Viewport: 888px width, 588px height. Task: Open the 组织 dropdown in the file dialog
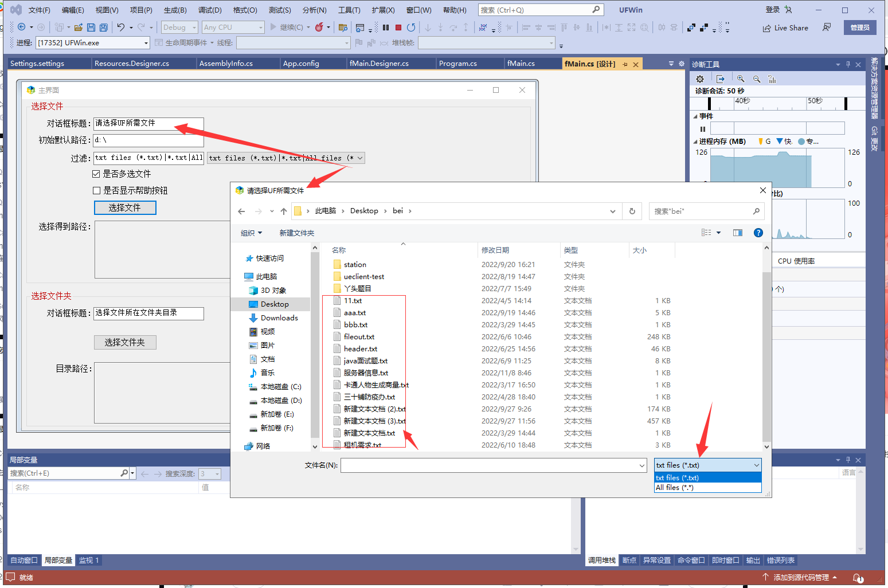[251, 233]
